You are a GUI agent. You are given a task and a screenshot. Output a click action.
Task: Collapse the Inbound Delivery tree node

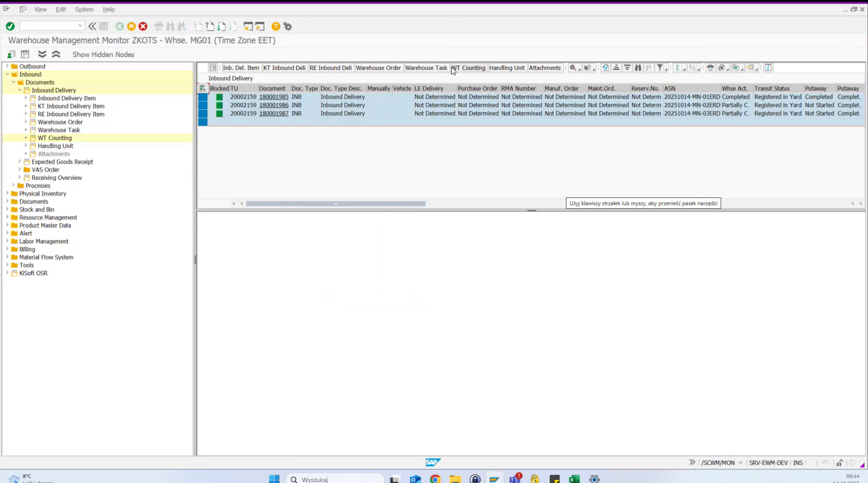[x=18, y=90]
